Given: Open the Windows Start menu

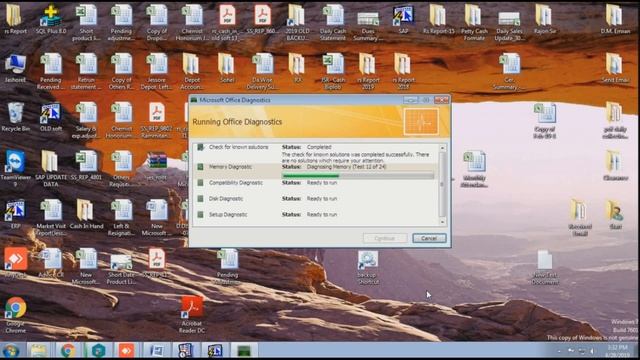Looking at the screenshot, I should coord(11,351).
